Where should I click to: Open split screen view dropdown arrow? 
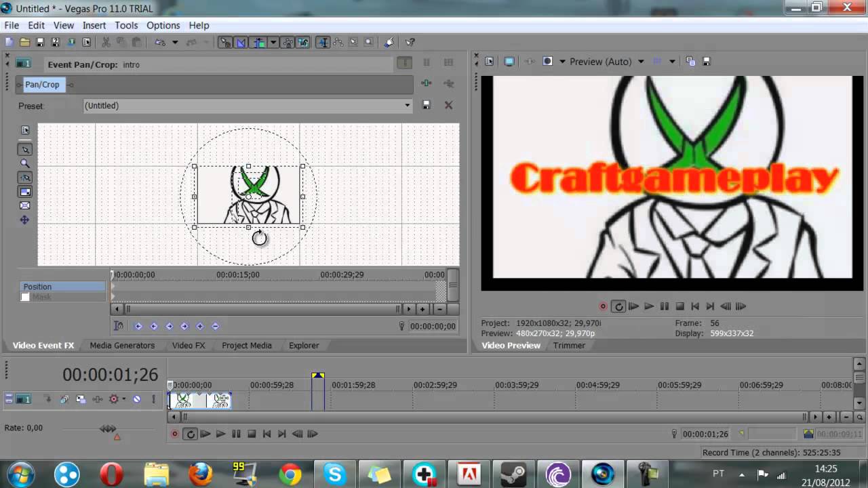562,62
